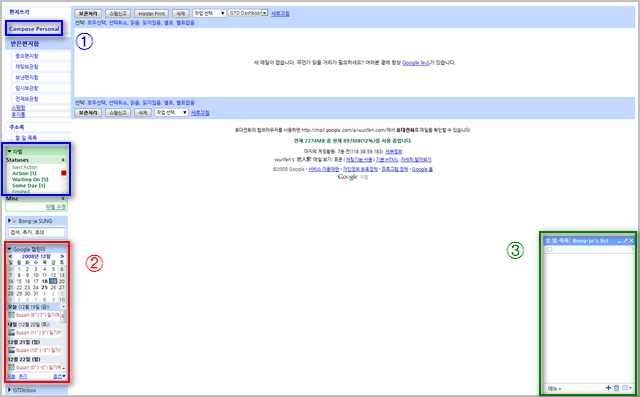Go to next month in Google calendar gadget
Image resolution: width=640 pixels, height=397 pixels.
(62, 256)
